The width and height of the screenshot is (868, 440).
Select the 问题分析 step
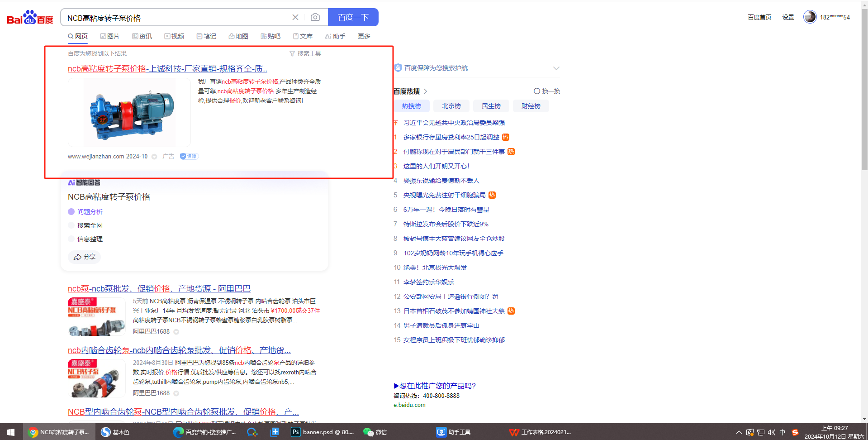[x=90, y=212]
